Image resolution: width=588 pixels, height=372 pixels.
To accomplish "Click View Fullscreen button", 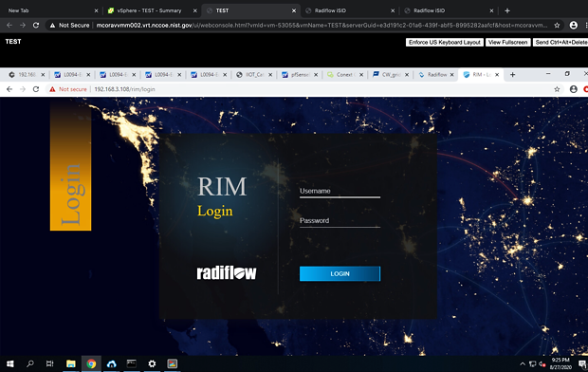I will pyautogui.click(x=508, y=43).
